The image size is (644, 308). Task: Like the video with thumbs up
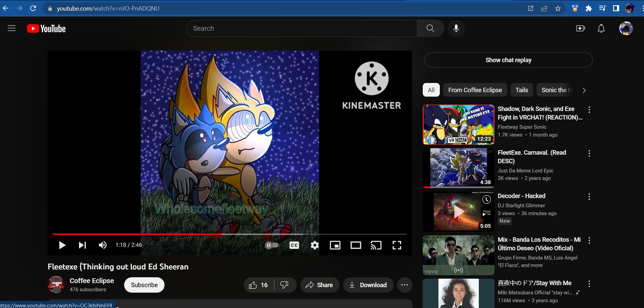[259, 285]
